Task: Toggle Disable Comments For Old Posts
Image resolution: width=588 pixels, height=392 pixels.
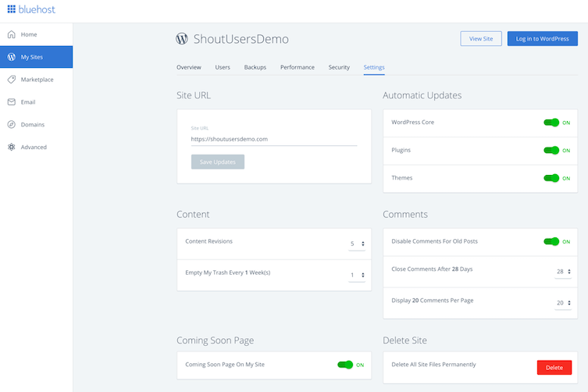Action: 551,241
